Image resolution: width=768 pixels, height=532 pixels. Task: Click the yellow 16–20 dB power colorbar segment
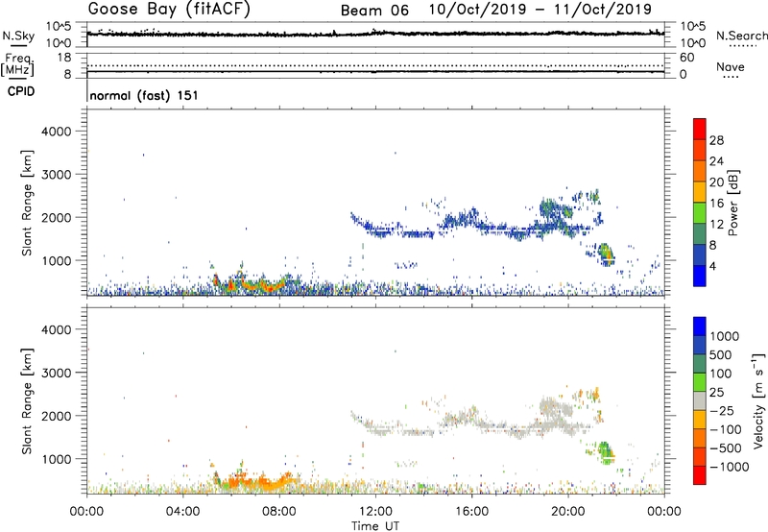tap(700, 191)
